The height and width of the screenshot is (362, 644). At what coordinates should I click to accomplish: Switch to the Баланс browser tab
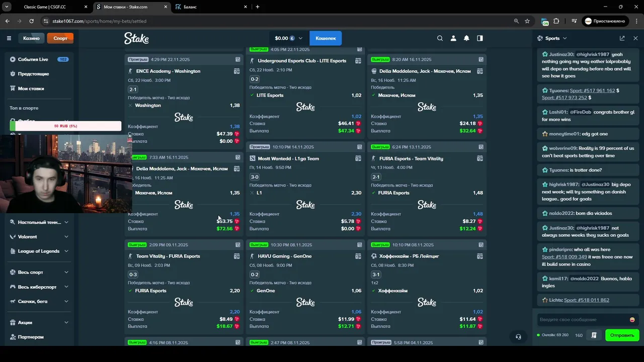click(x=211, y=7)
